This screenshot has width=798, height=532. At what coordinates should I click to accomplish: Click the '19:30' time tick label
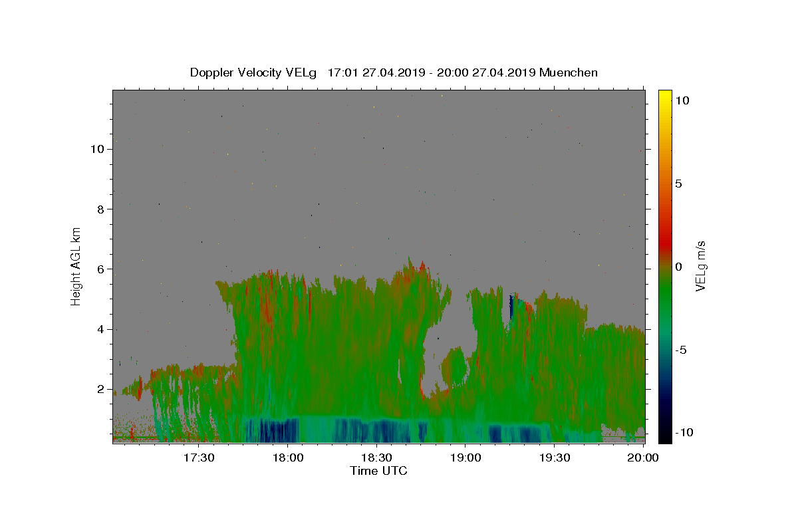click(x=553, y=458)
